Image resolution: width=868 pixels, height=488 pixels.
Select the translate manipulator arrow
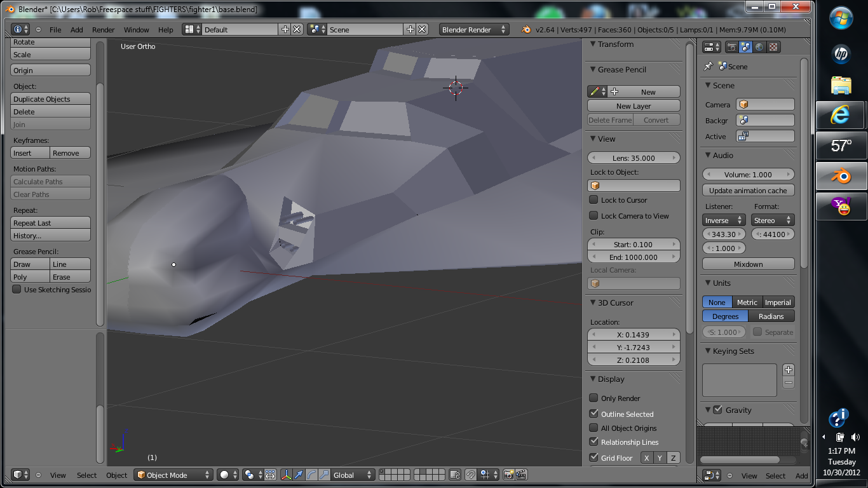(299, 475)
